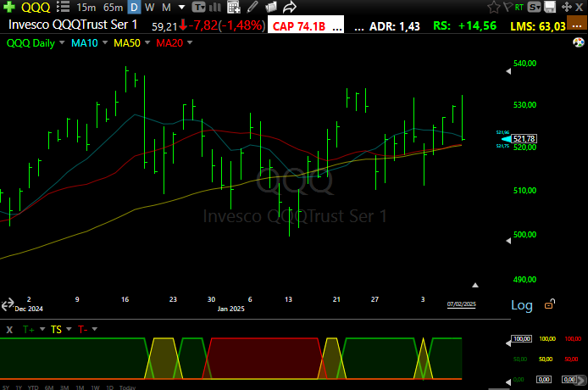Select the 3M time range
Image resolution: width=588 pixels, height=390 pixels.
tap(64, 387)
